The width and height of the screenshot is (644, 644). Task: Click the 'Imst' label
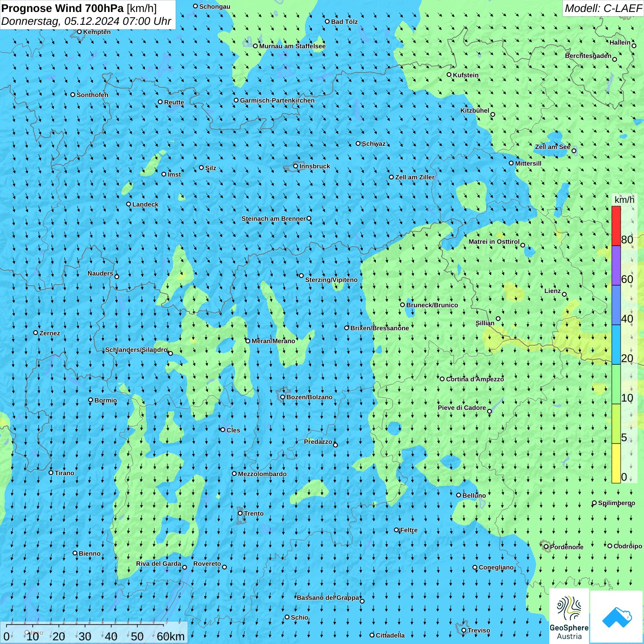tap(174, 174)
